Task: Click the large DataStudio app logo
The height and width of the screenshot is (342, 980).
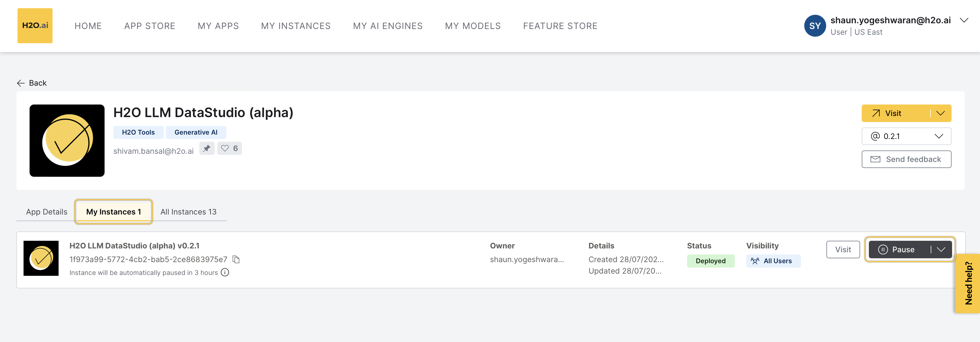Action: tap(67, 140)
